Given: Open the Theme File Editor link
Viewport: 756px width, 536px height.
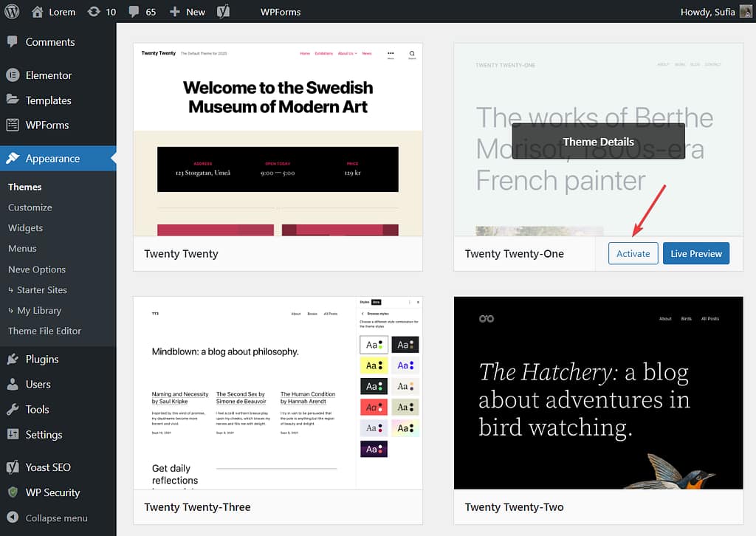Looking at the screenshot, I should pyautogui.click(x=45, y=331).
